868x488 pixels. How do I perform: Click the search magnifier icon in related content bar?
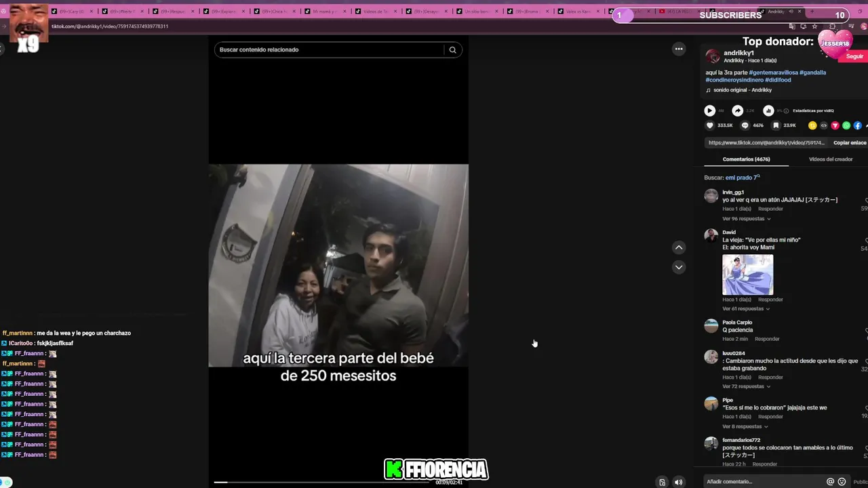452,49
